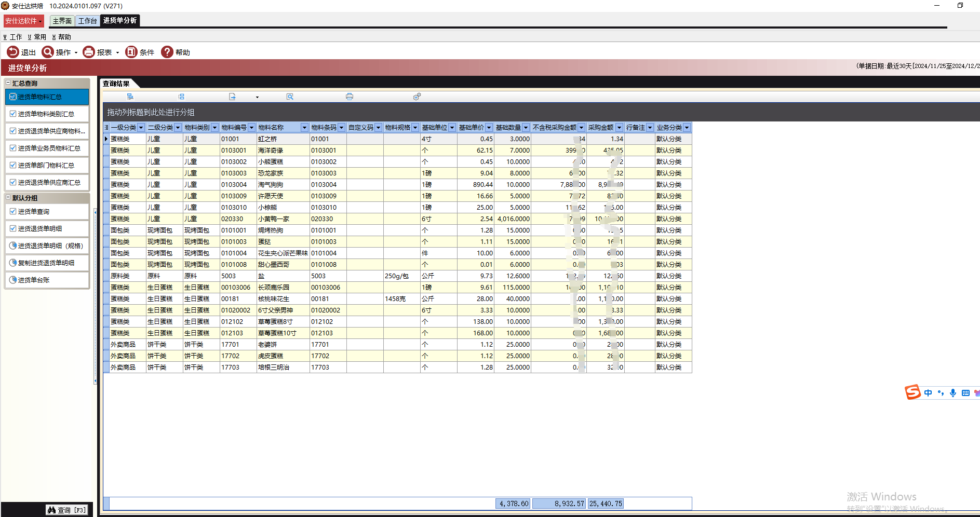
Task: Switch to the 主界面 tab
Action: click(x=62, y=21)
